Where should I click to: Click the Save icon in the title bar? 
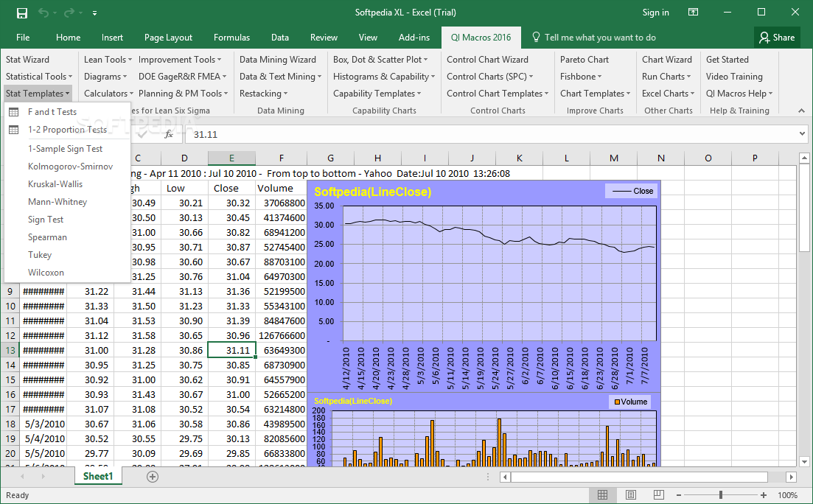[22, 13]
